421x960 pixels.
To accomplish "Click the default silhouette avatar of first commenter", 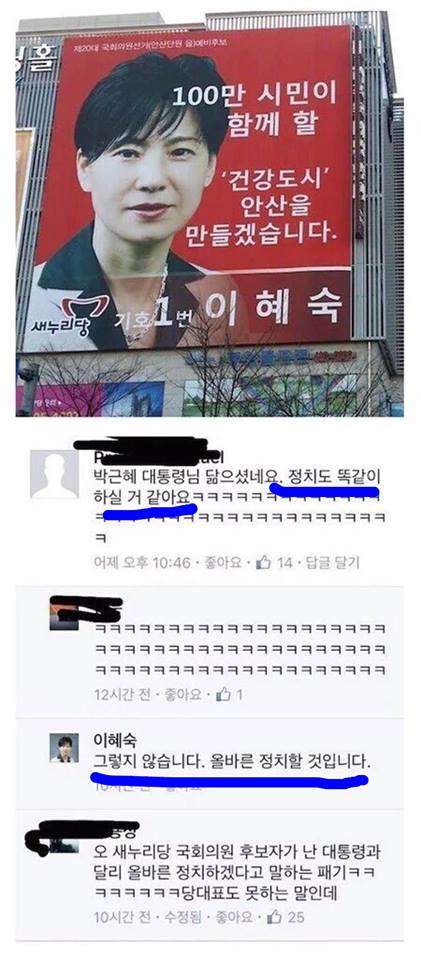I will point(54,474).
